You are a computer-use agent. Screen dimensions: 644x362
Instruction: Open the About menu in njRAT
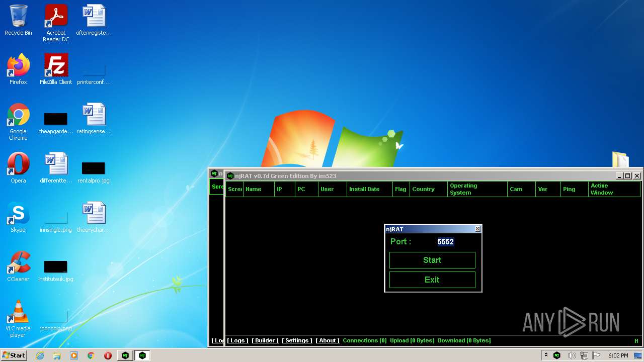click(x=328, y=340)
